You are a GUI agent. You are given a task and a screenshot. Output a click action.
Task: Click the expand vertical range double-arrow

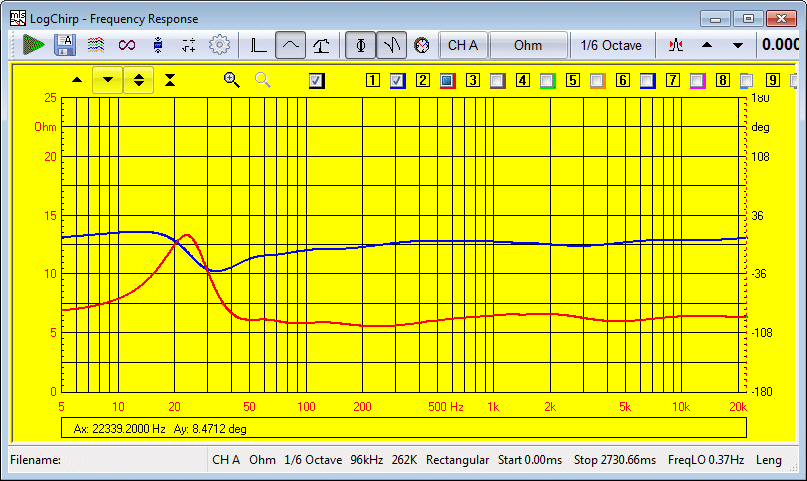coord(138,80)
